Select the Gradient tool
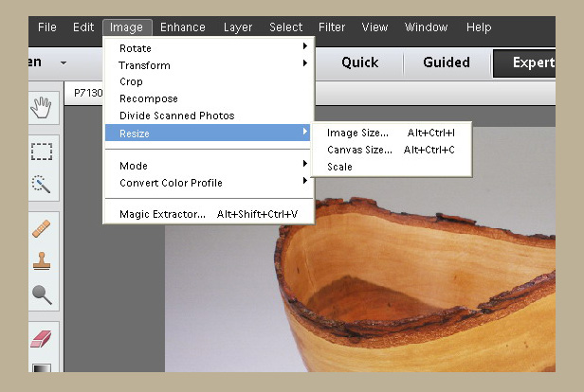The image size is (584, 392). click(x=41, y=369)
